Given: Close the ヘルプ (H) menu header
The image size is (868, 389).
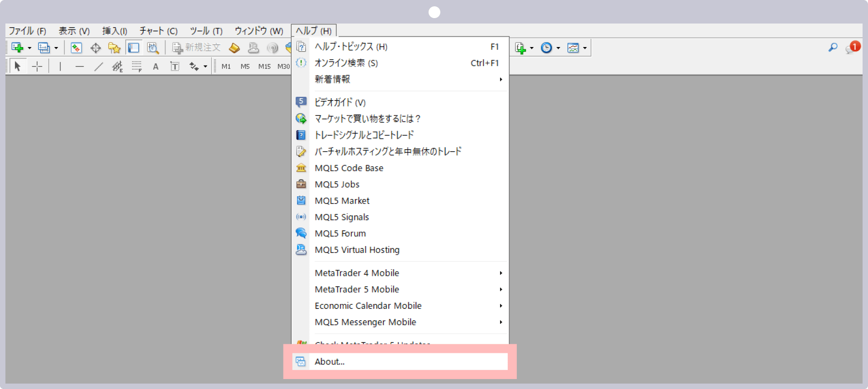Looking at the screenshot, I should point(314,31).
